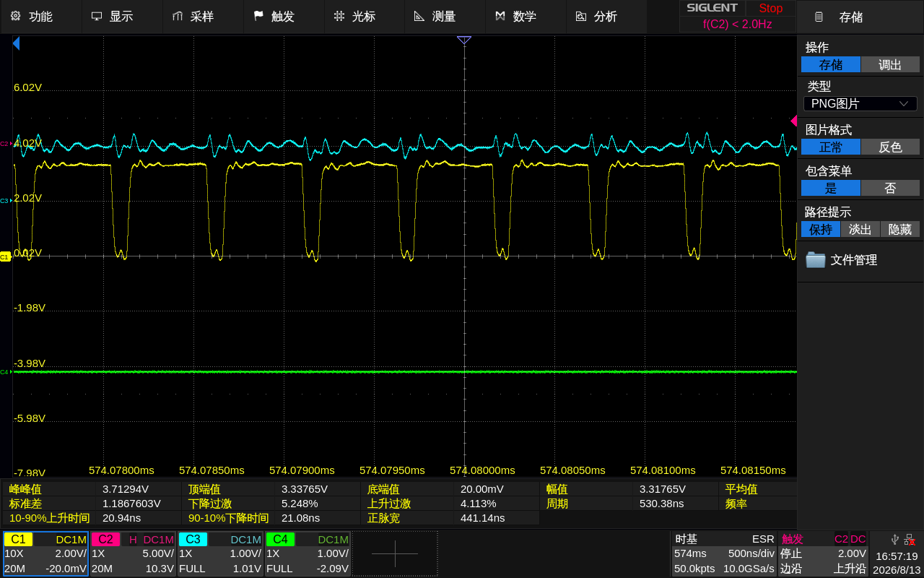The width and height of the screenshot is (924, 578).
Task: Click the network disconnected icon
Action: 910,539
